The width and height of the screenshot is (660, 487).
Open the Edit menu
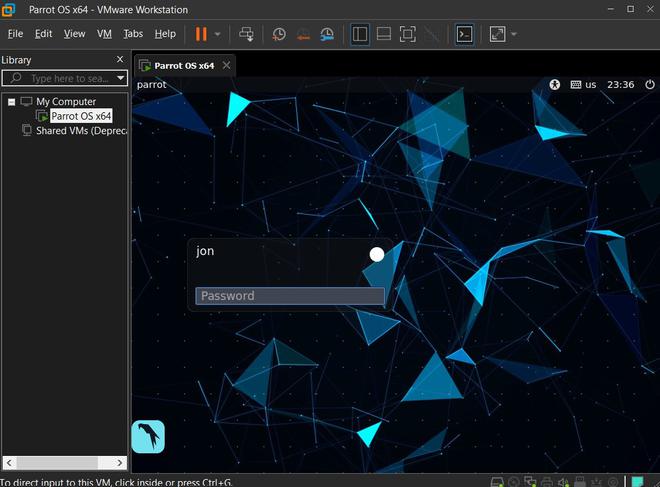pos(43,34)
